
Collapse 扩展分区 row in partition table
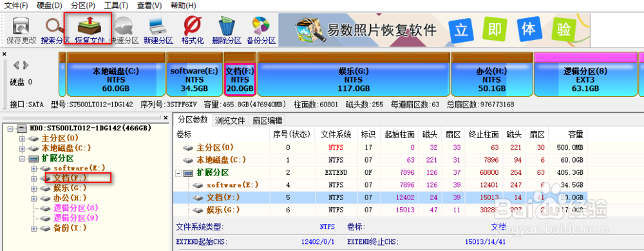[178, 173]
